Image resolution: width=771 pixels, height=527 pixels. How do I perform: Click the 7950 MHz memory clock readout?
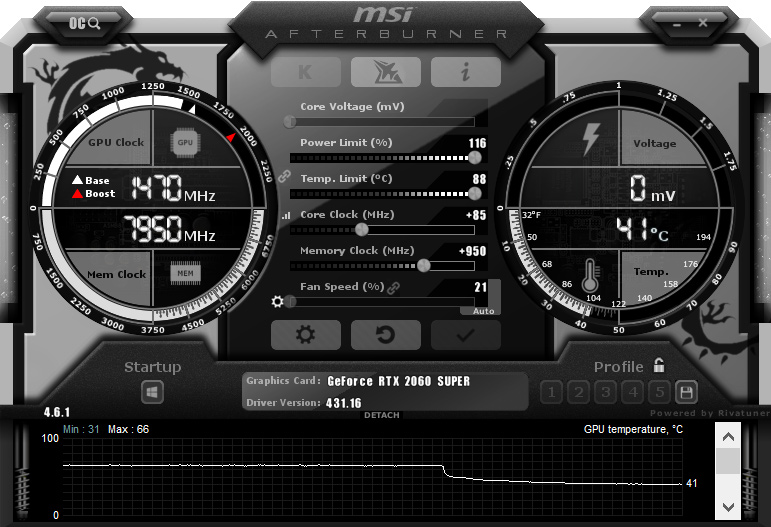(169, 229)
